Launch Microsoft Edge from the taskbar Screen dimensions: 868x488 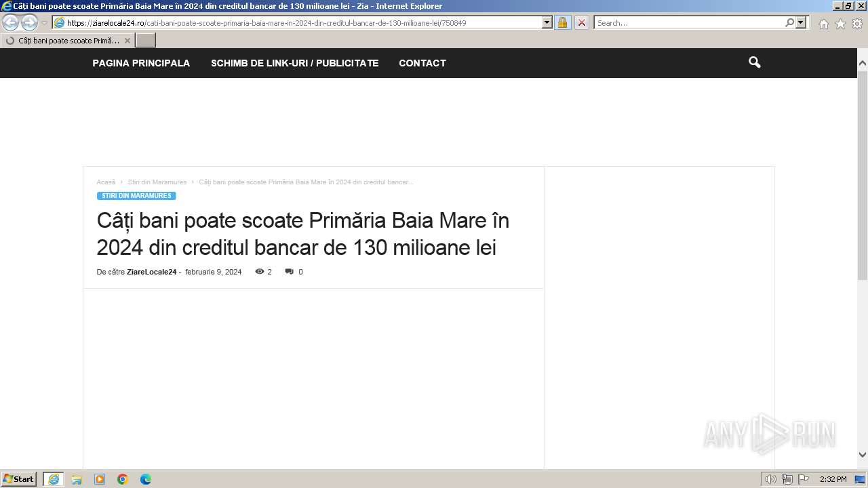click(146, 479)
